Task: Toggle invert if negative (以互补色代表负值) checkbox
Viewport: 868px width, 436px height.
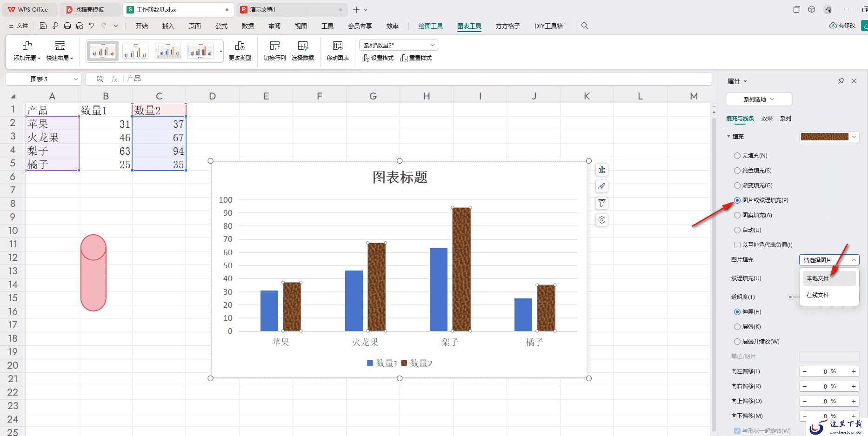Action: point(737,245)
